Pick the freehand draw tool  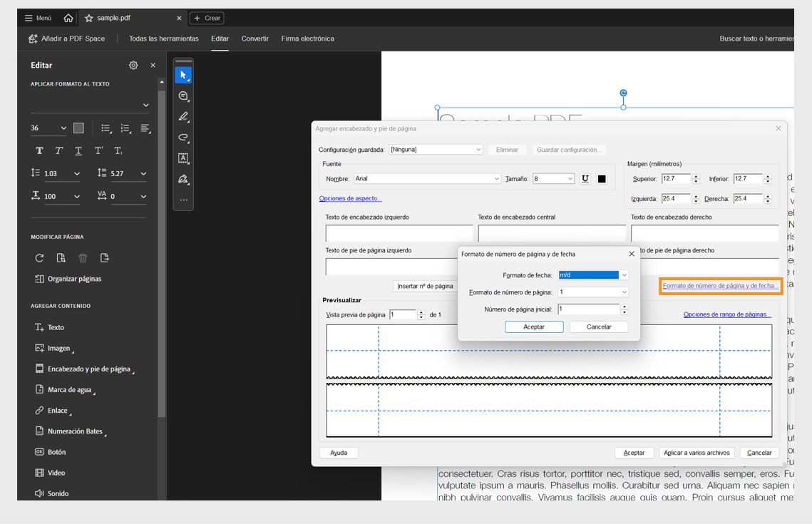(x=183, y=137)
